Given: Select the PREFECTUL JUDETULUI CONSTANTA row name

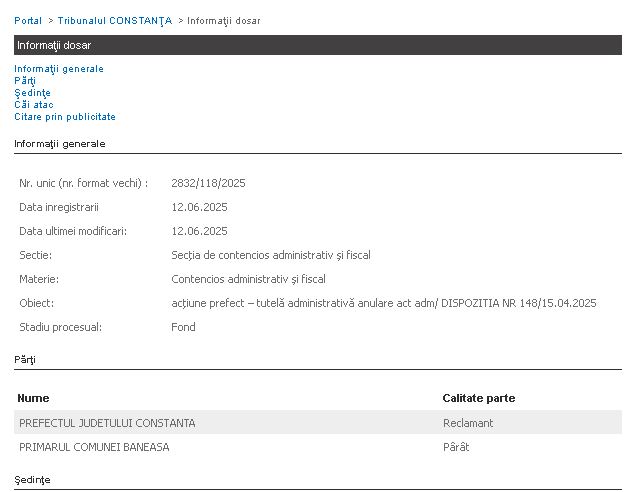Looking at the screenshot, I should [x=107, y=423].
